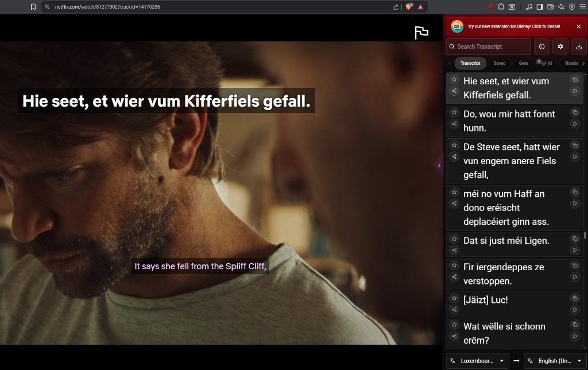
Task: Copy the 'Wat wëlle si schonn erëm?' line
Action: click(x=575, y=325)
